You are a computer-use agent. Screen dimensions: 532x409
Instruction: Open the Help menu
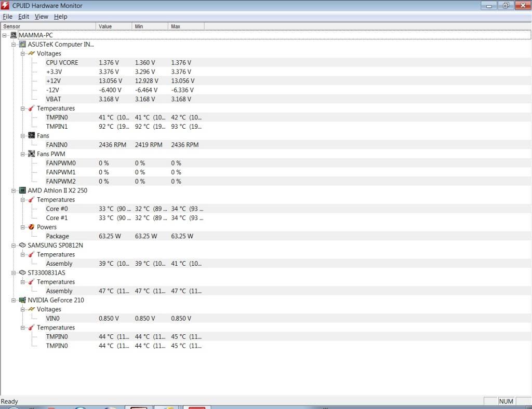tap(61, 17)
